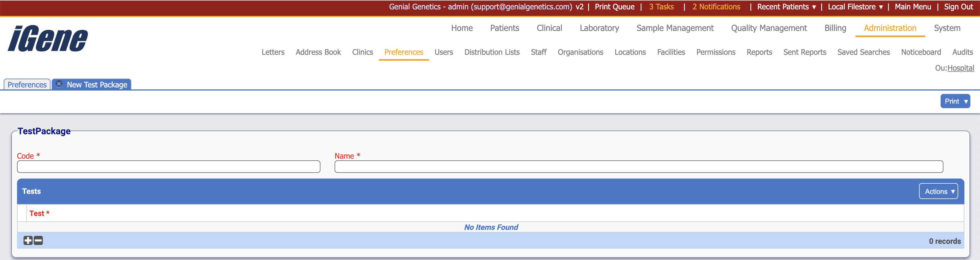980x260 pixels.
Task: Click the Code input field
Action: [x=168, y=167]
